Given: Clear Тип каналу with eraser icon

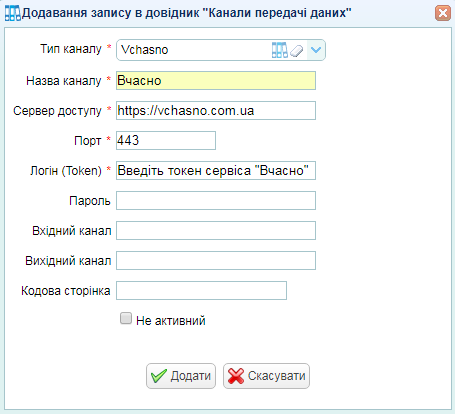Looking at the screenshot, I should click(x=296, y=51).
